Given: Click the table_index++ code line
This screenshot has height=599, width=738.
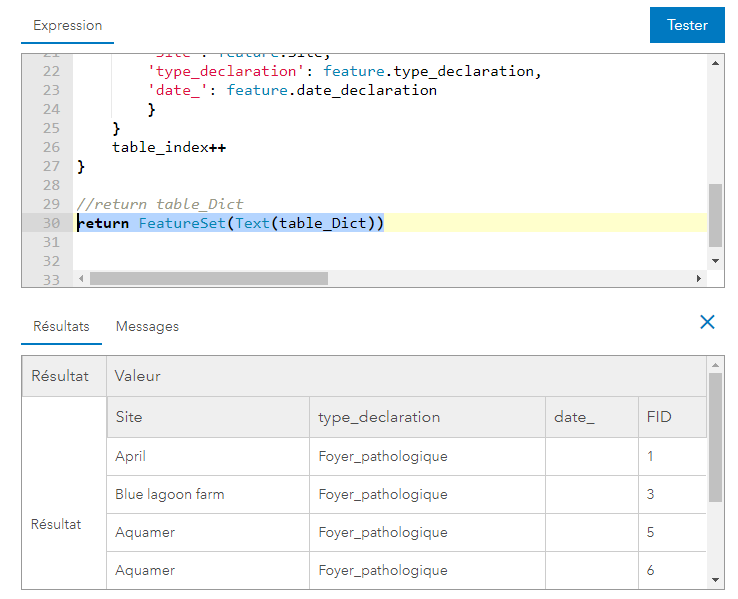Looking at the screenshot, I should (169, 147).
